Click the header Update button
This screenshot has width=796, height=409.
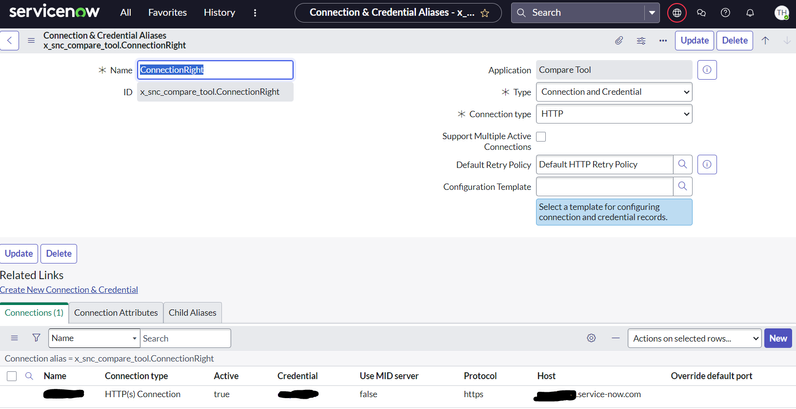694,41
